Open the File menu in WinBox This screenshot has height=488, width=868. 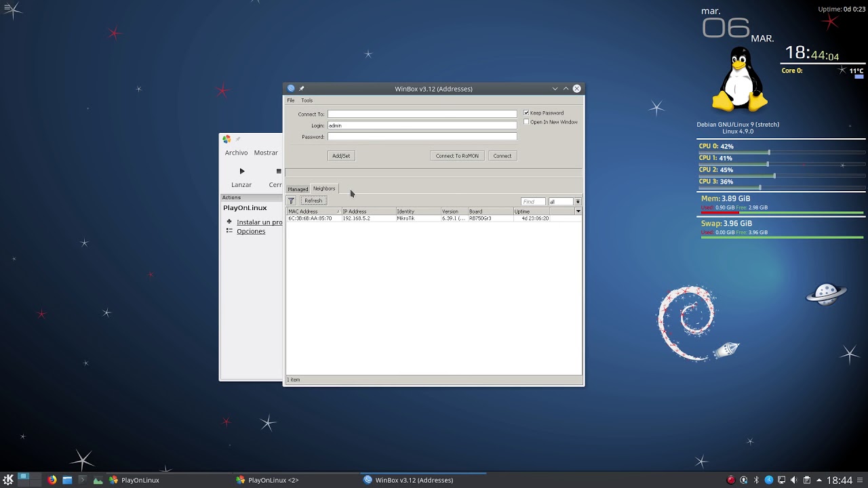point(291,100)
